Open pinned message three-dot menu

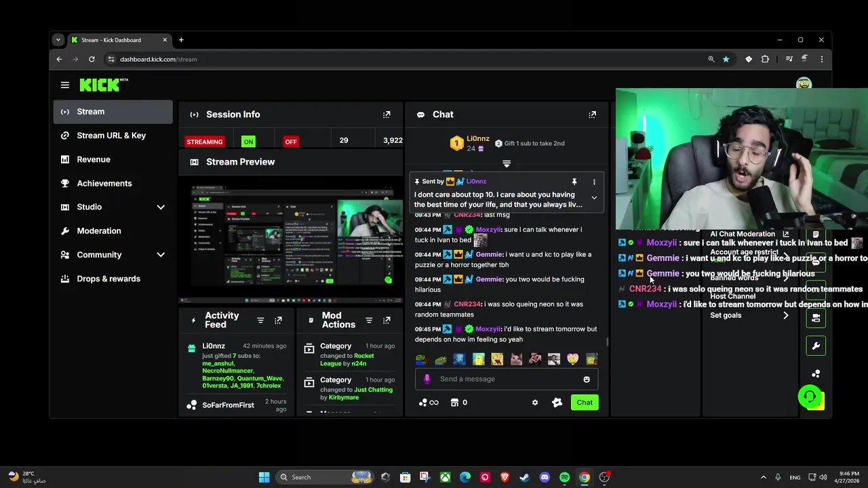pyautogui.click(x=594, y=182)
